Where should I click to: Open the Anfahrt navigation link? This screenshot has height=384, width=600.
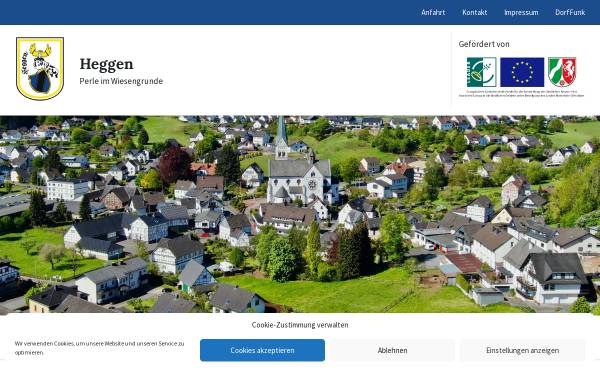pyautogui.click(x=433, y=12)
